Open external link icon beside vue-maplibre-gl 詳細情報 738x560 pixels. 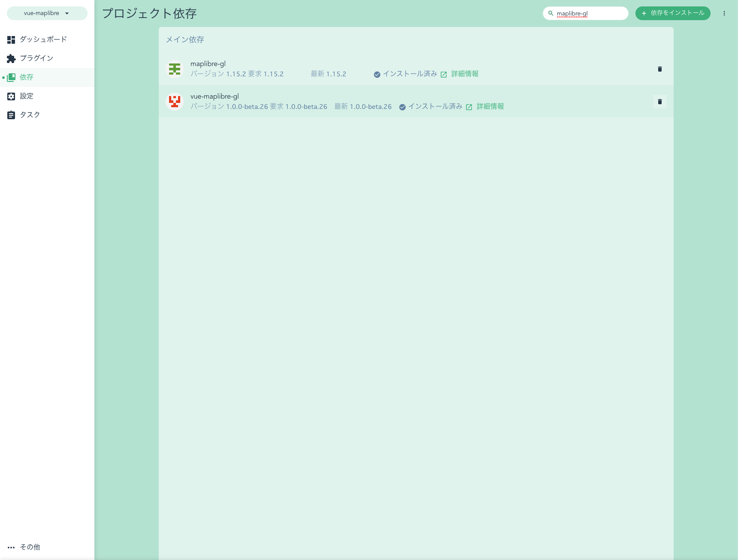click(x=469, y=106)
